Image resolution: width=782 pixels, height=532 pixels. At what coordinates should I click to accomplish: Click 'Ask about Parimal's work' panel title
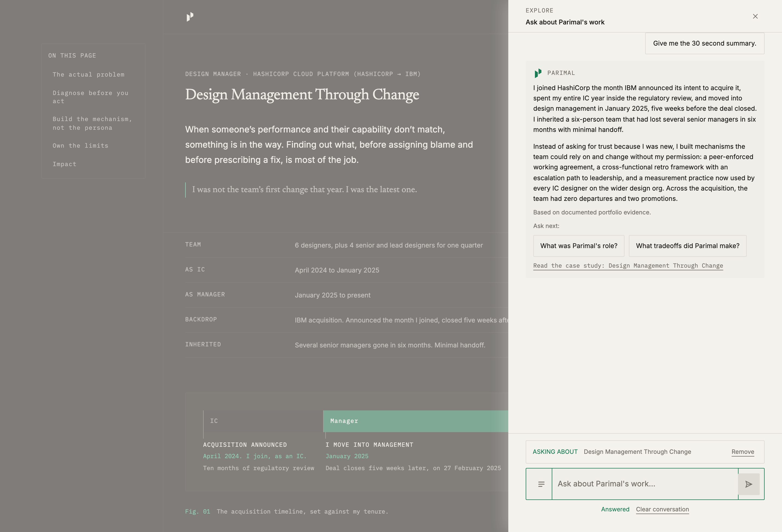[565, 22]
